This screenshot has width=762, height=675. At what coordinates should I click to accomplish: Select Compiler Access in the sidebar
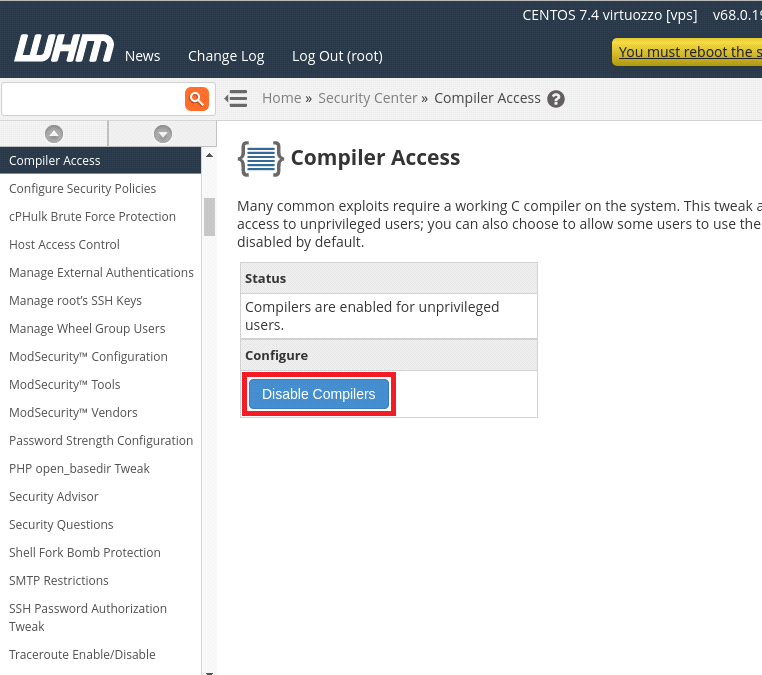[101, 160]
